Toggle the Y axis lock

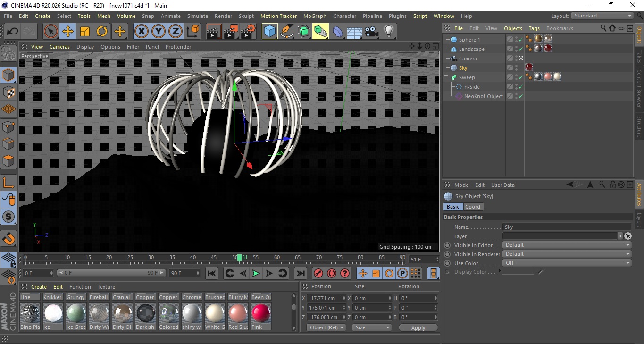pos(159,32)
